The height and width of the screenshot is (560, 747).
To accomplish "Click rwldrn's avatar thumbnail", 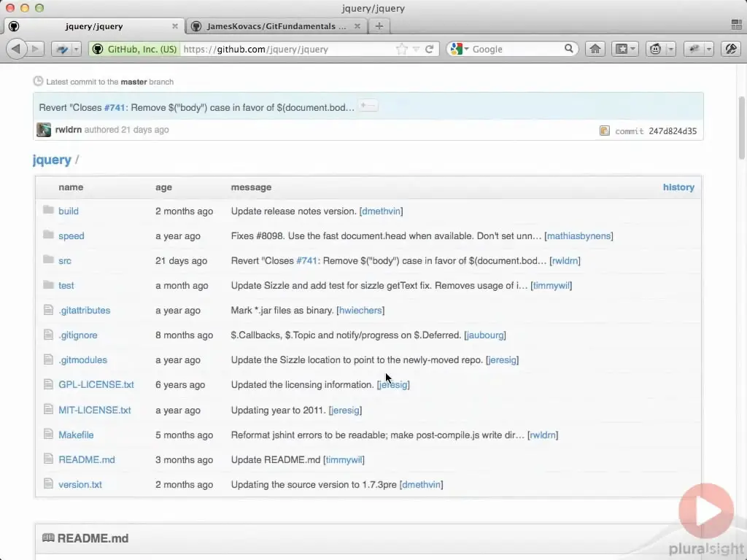I will pyautogui.click(x=44, y=130).
